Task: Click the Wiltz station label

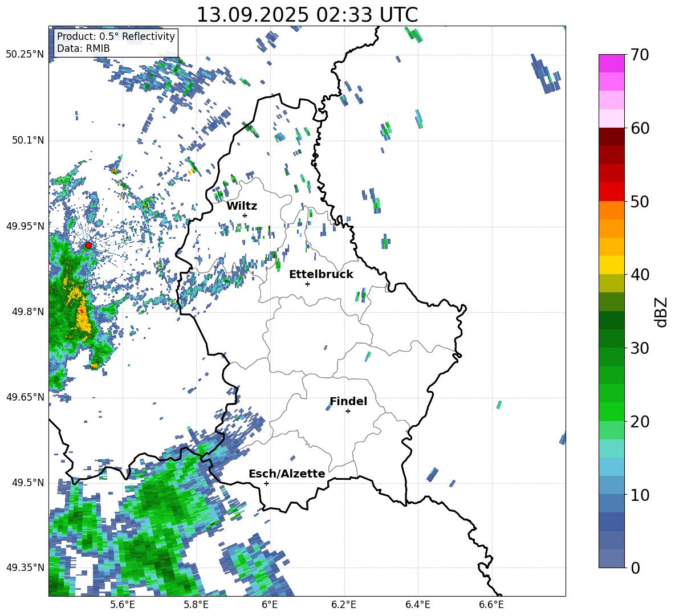Action: pyautogui.click(x=242, y=206)
